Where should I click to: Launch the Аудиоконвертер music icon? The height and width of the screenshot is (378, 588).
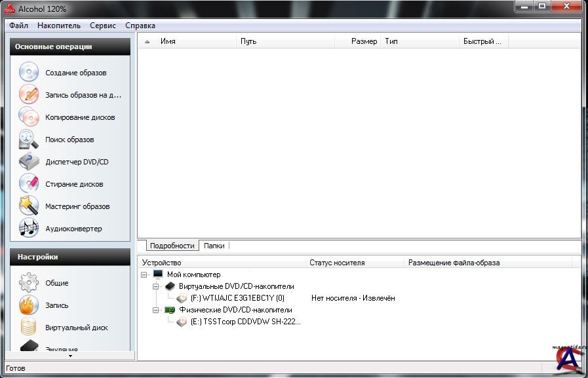[x=29, y=228]
